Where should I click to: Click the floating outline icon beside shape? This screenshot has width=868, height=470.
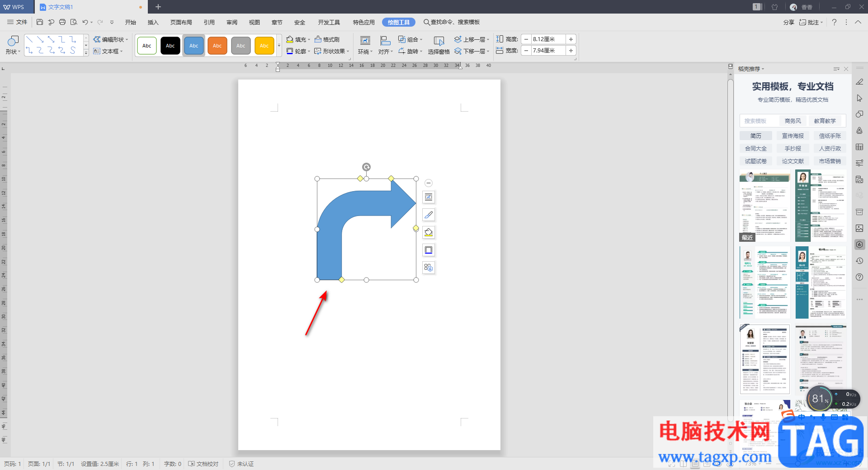pyautogui.click(x=429, y=250)
